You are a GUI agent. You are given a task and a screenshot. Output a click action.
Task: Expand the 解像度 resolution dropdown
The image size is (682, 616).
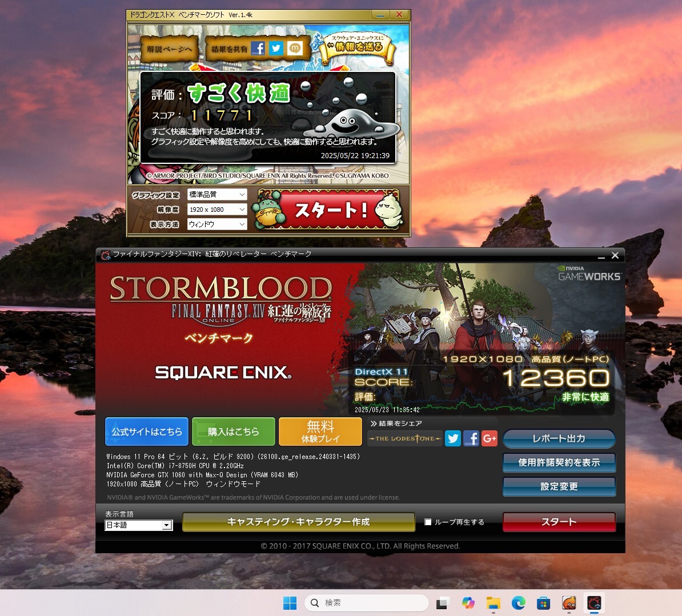(x=217, y=209)
